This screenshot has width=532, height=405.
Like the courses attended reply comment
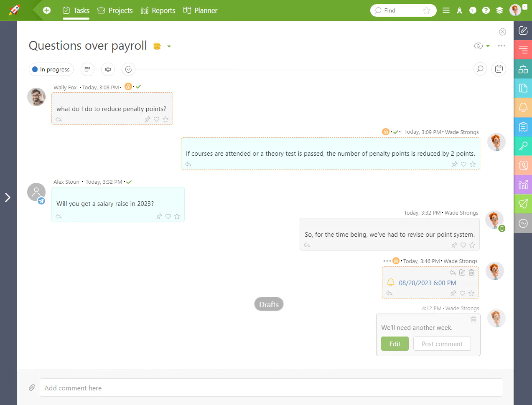(x=463, y=164)
